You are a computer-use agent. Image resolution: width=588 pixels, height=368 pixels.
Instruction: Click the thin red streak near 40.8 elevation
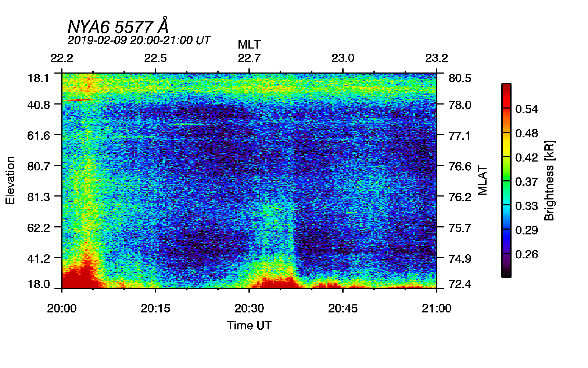click(78, 100)
